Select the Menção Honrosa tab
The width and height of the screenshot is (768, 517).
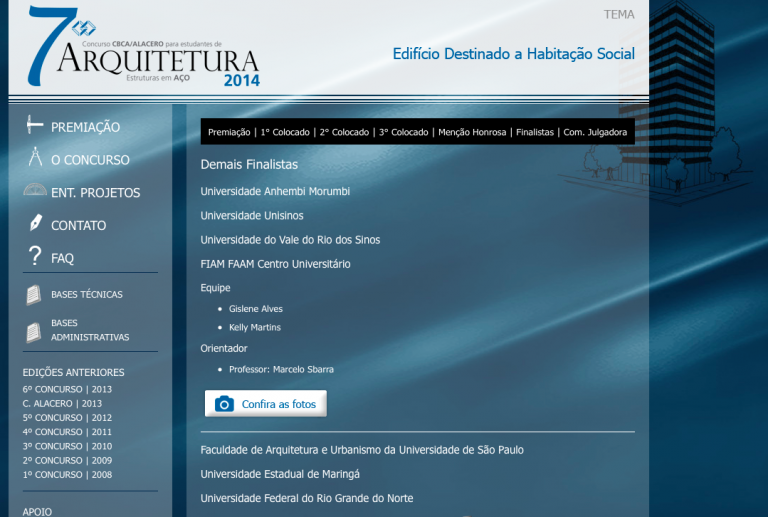pos(472,132)
